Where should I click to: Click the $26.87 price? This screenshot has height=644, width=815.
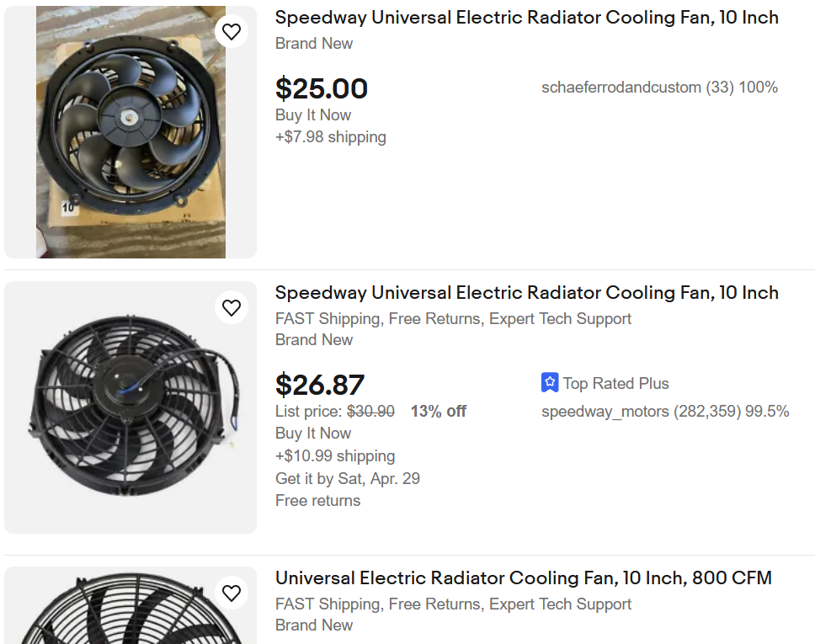[320, 385]
